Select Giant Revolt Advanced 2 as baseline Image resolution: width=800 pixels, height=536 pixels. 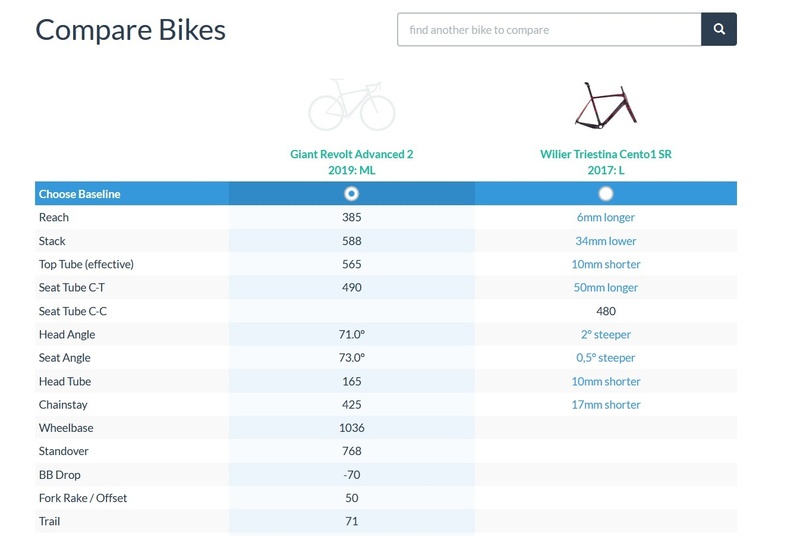(x=352, y=194)
